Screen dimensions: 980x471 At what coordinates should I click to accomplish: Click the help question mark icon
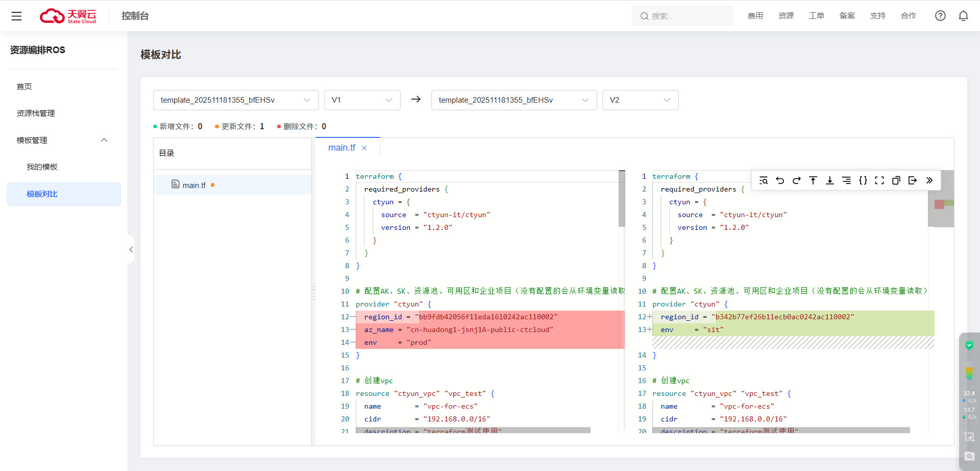[x=940, y=16]
